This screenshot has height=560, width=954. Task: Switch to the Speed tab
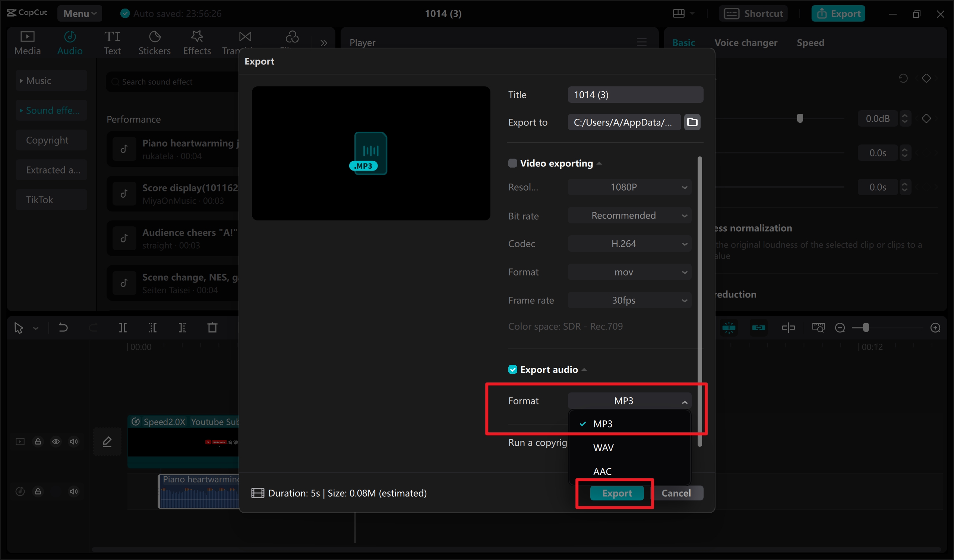coord(810,42)
